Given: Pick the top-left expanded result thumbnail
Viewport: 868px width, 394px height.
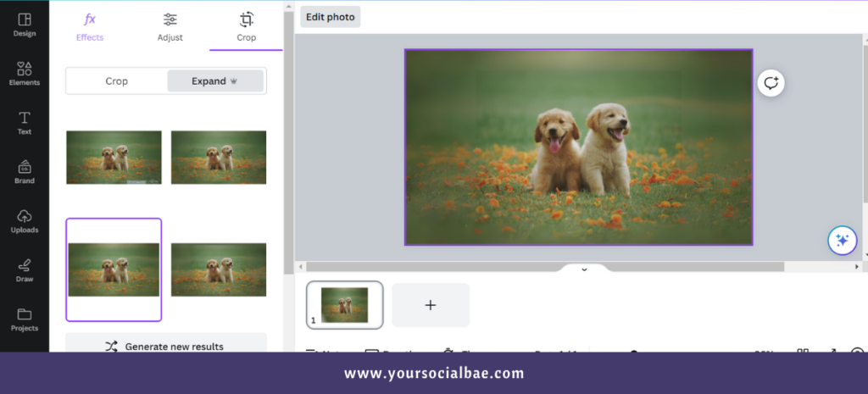Looking at the screenshot, I should point(114,157).
